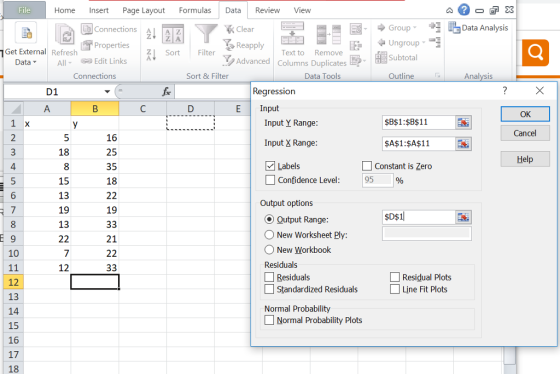Select all cells corner button

click(x=14, y=109)
